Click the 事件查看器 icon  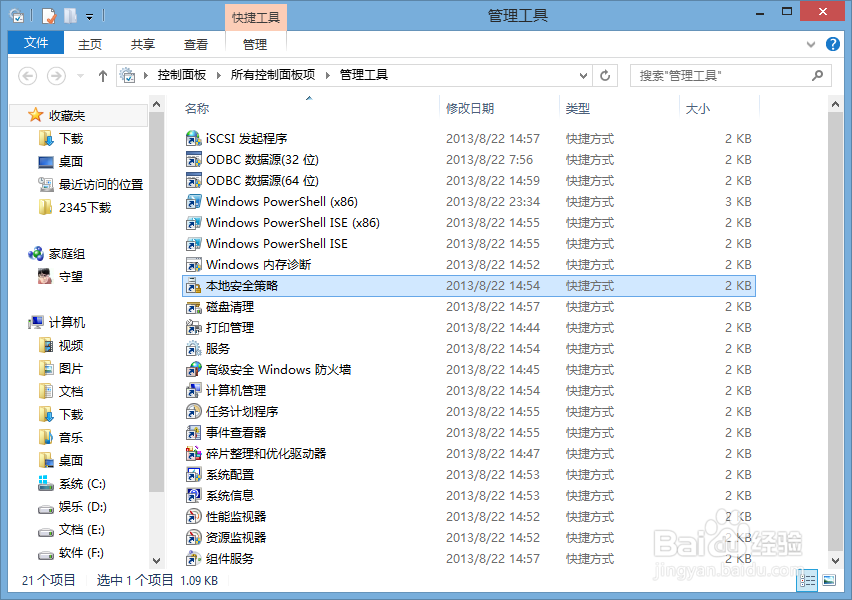coord(193,433)
